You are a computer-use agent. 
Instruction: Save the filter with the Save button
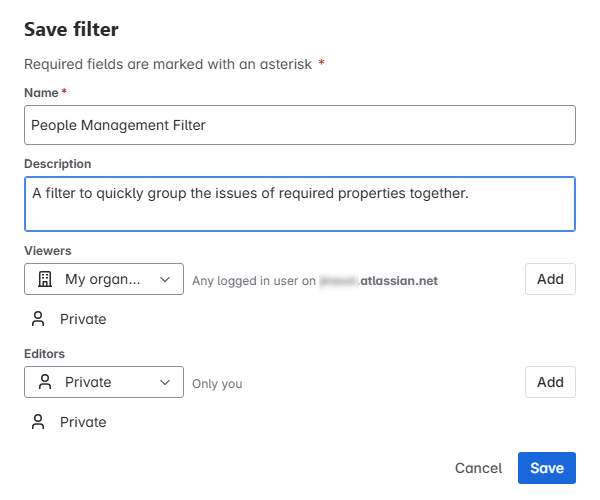pos(547,468)
